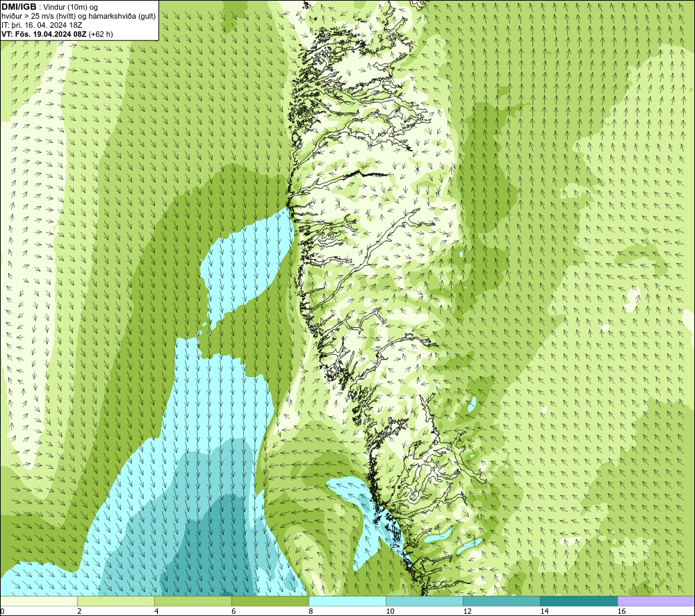695x616 pixels.
Task: Click the 4–6 m/s green legend swatch
Action: [x=193, y=601]
